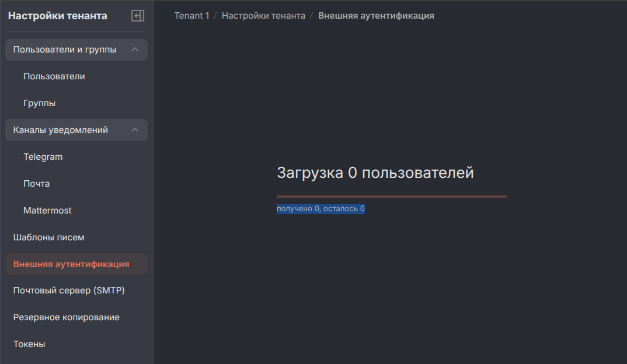Navigate to Резервное копирование

pos(67,317)
